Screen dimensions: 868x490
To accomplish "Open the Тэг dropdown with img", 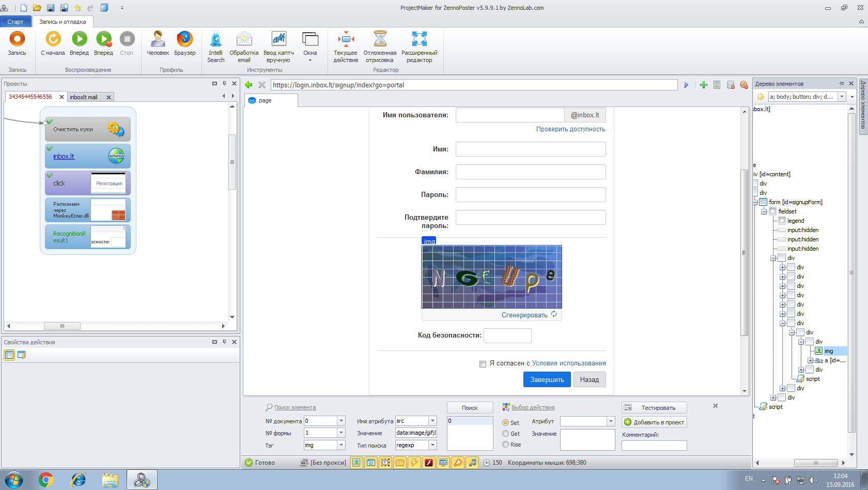I will point(341,445).
